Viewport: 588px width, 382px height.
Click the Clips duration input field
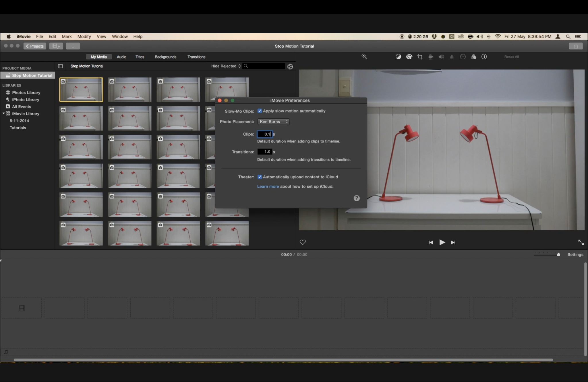265,134
